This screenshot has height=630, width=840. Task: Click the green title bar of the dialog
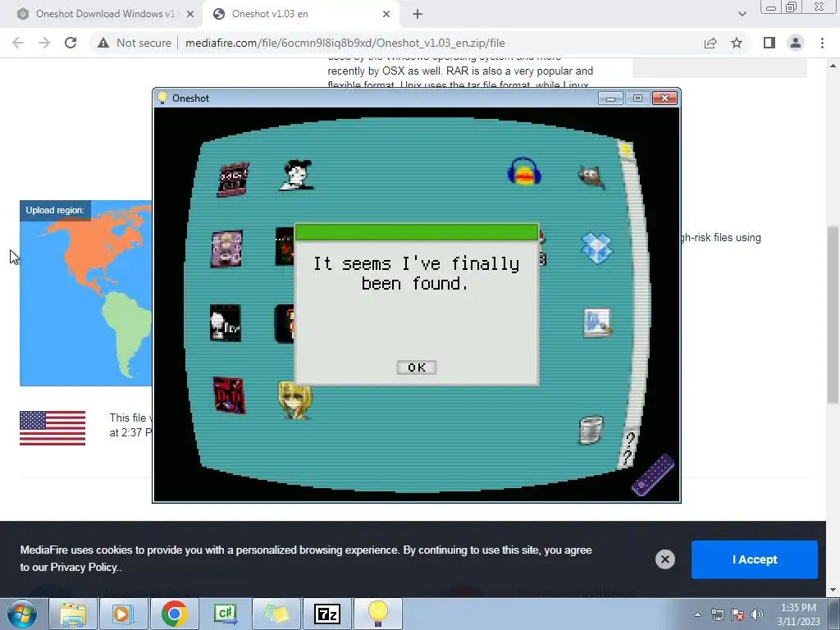(x=416, y=232)
